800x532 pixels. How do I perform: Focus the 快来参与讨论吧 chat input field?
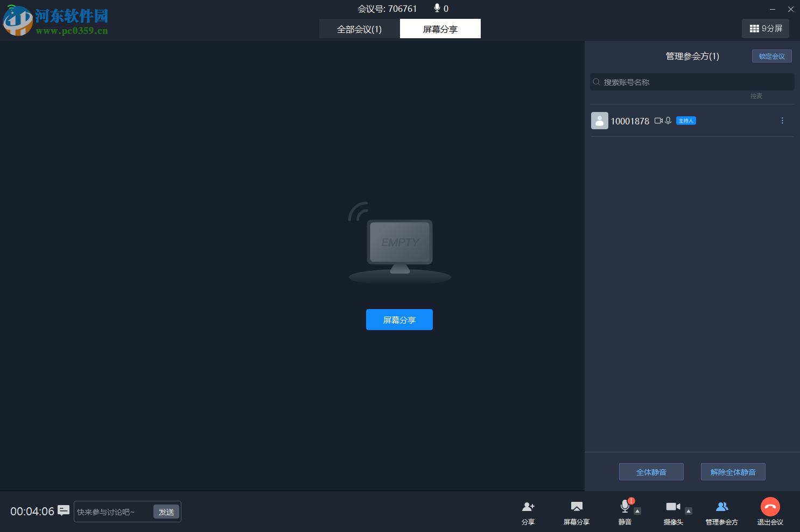click(x=114, y=512)
